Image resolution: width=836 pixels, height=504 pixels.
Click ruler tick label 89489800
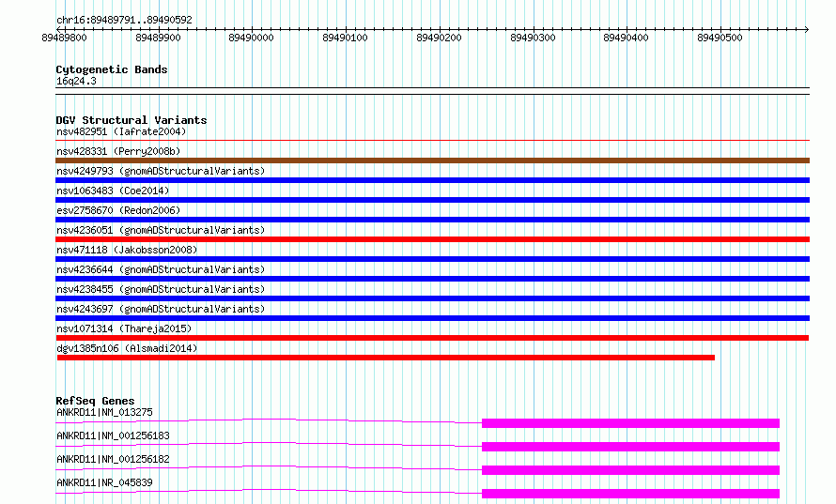pyautogui.click(x=64, y=38)
